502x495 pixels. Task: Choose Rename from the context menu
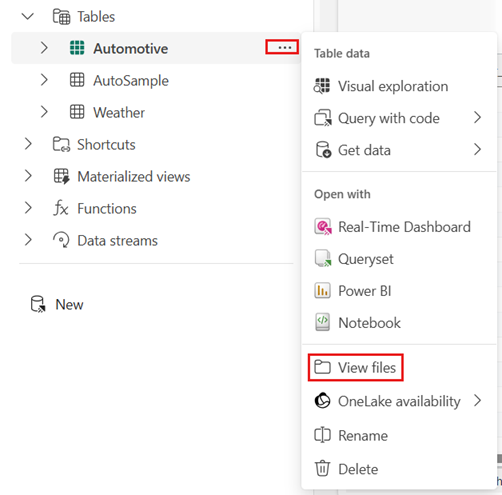click(399, 435)
